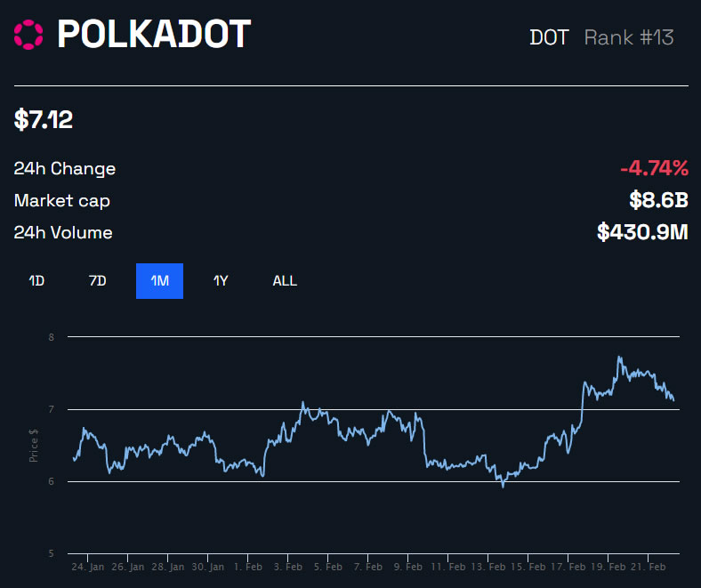The width and height of the screenshot is (701, 588).
Task: Click the price peak near 19. Feb
Action: coord(619,357)
